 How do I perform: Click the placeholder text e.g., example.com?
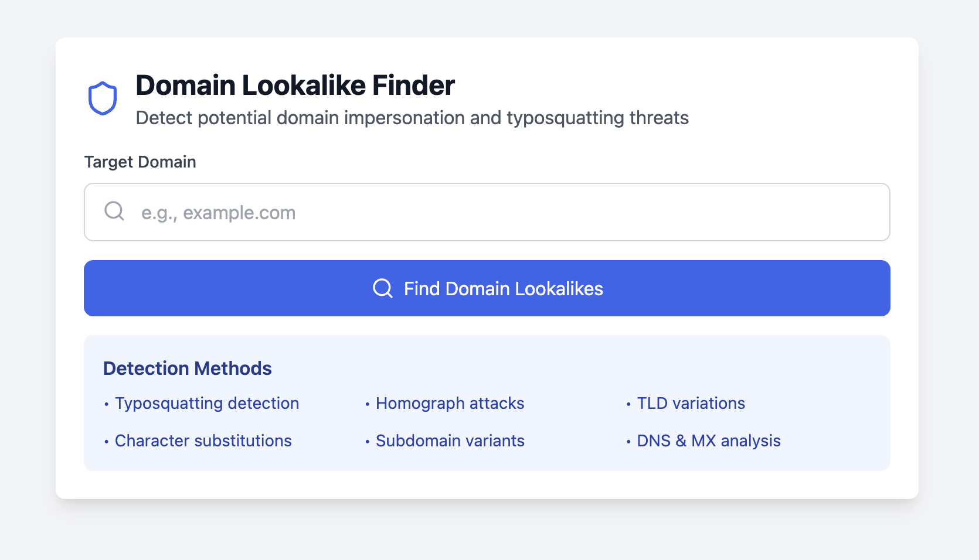218,212
